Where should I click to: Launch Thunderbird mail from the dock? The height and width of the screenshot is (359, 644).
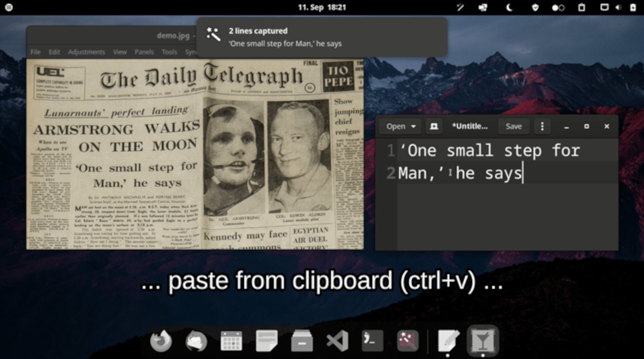196,341
